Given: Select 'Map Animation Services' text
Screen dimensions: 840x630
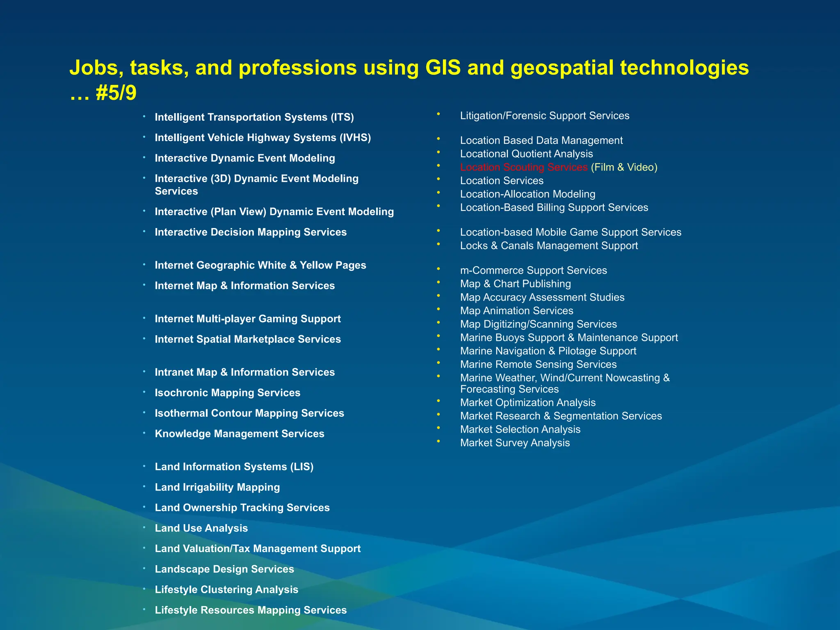Looking at the screenshot, I should [516, 311].
